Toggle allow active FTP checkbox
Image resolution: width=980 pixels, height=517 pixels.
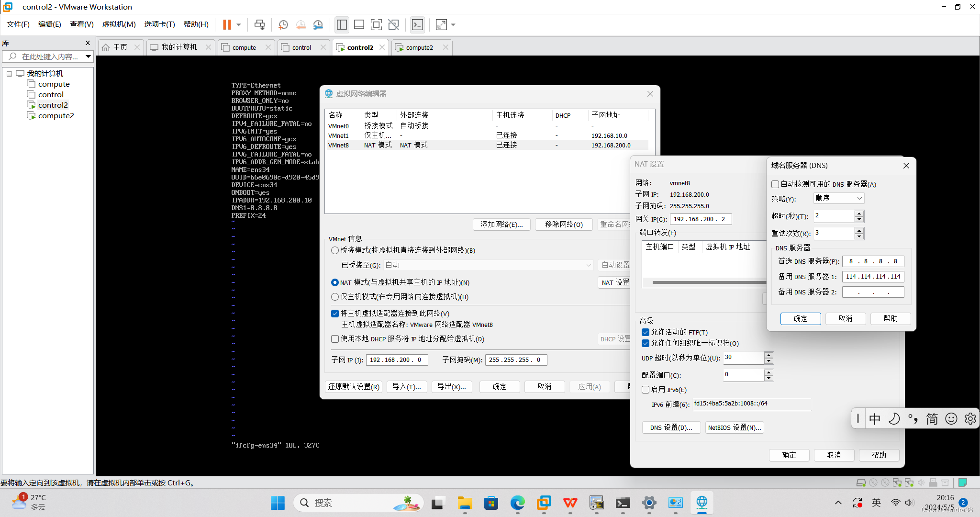[646, 332]
